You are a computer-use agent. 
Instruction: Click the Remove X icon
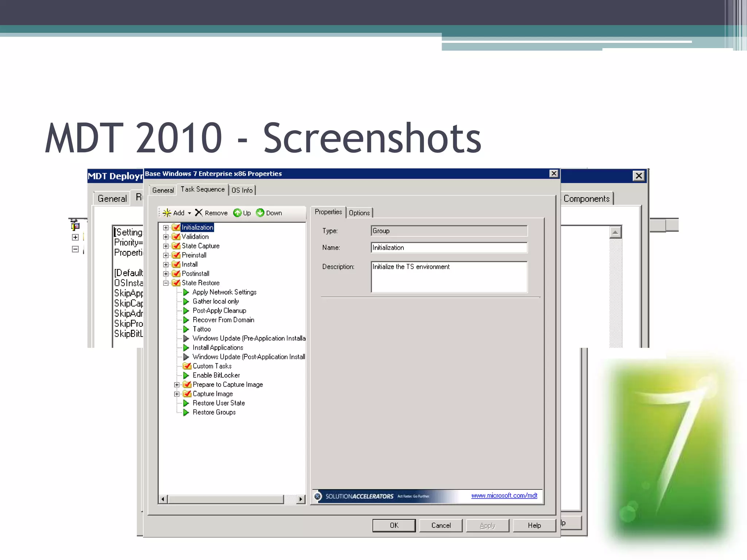click(199, 213)
